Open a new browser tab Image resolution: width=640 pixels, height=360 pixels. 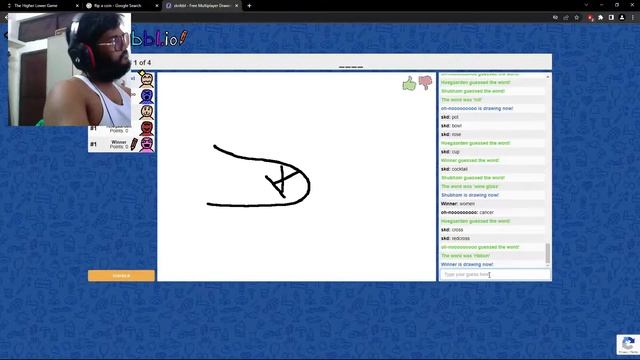249,6
